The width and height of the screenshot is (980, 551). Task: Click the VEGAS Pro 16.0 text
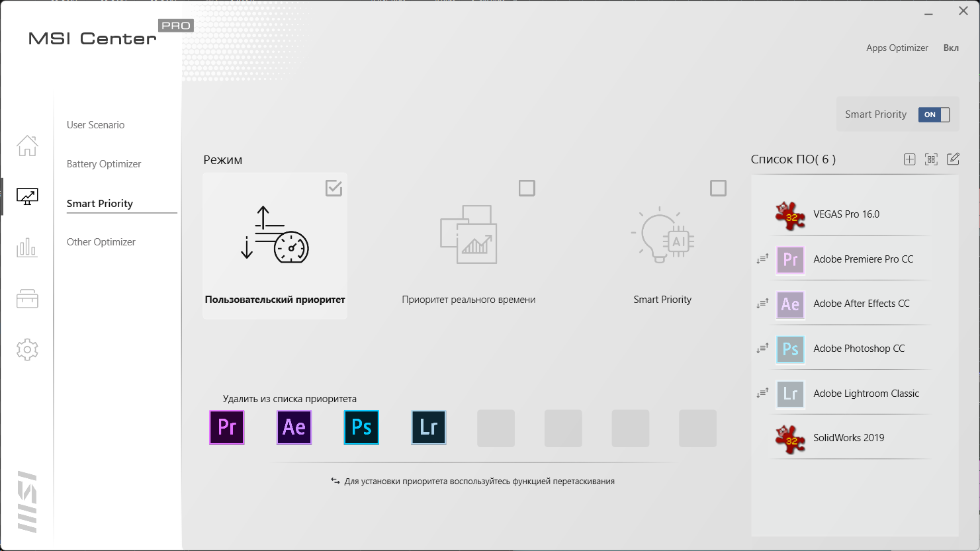coord(846,214)
